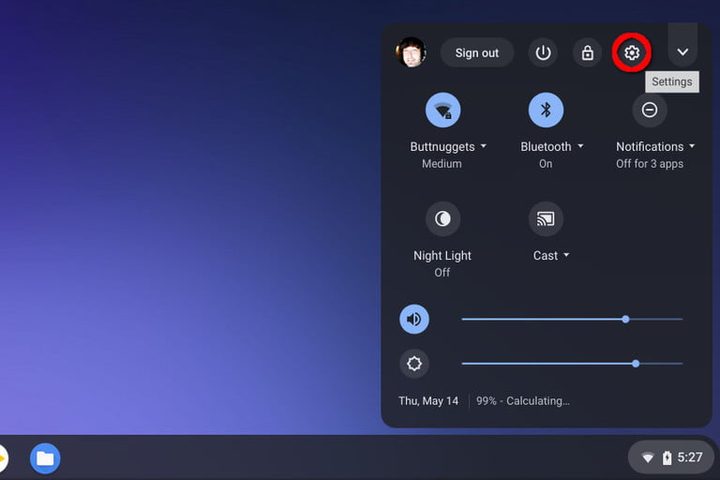The image size is (720, 480).
Task: Click the user profile avatar
Action: coord(411,52)
